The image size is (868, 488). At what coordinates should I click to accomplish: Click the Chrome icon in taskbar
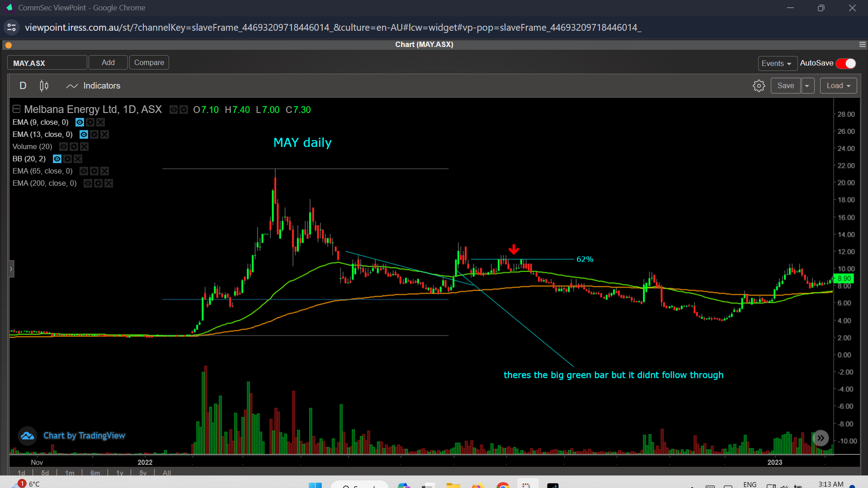[x=503, y=485]
